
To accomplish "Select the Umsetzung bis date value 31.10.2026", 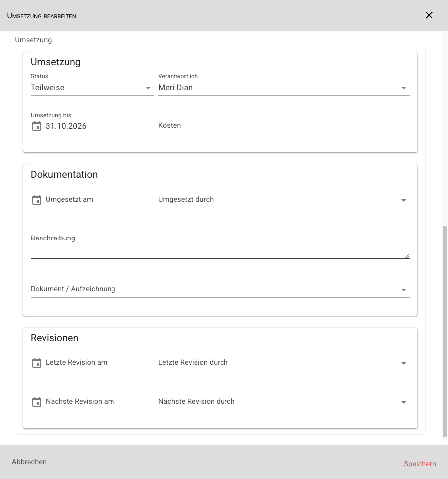I will point(66,126).
